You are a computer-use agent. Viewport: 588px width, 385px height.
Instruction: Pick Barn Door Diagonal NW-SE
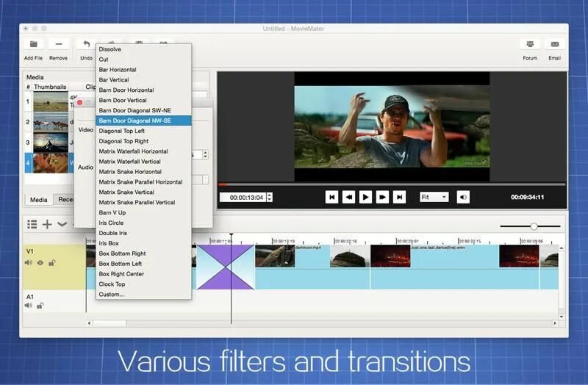pos(143,120)
